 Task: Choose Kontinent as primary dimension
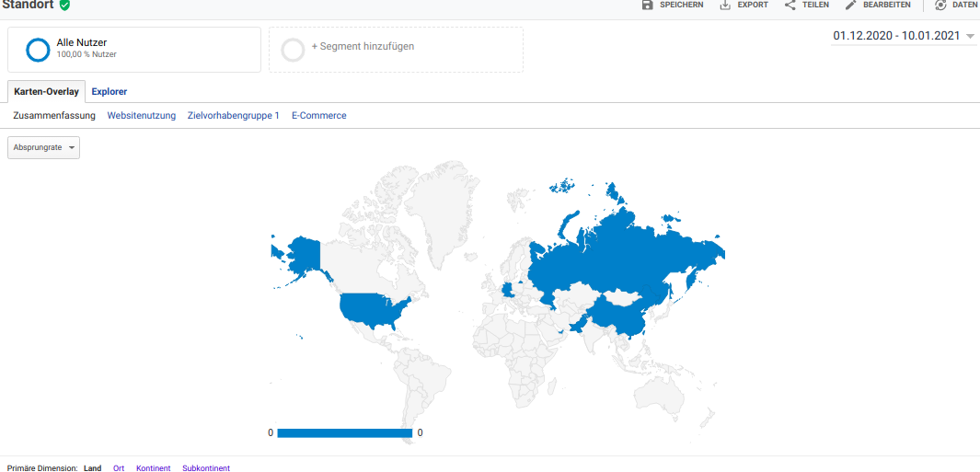(153, 467)
